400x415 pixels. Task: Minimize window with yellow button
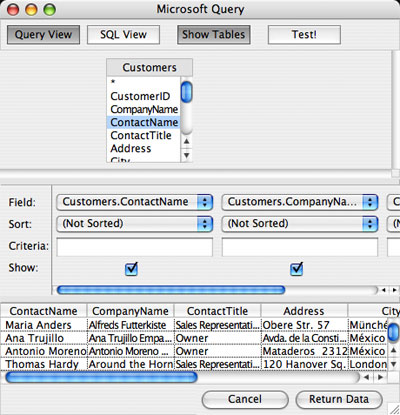click(x=31, y=10)
